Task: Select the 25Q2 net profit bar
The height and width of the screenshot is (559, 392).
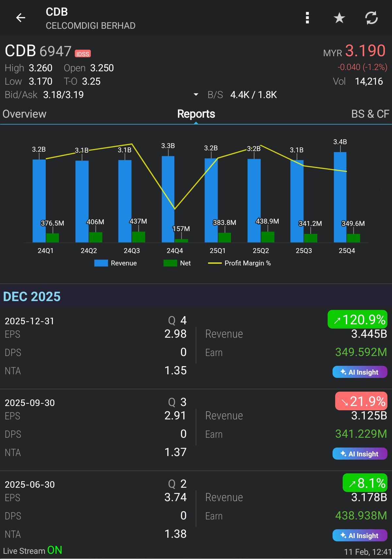Action: coord(268,237)
